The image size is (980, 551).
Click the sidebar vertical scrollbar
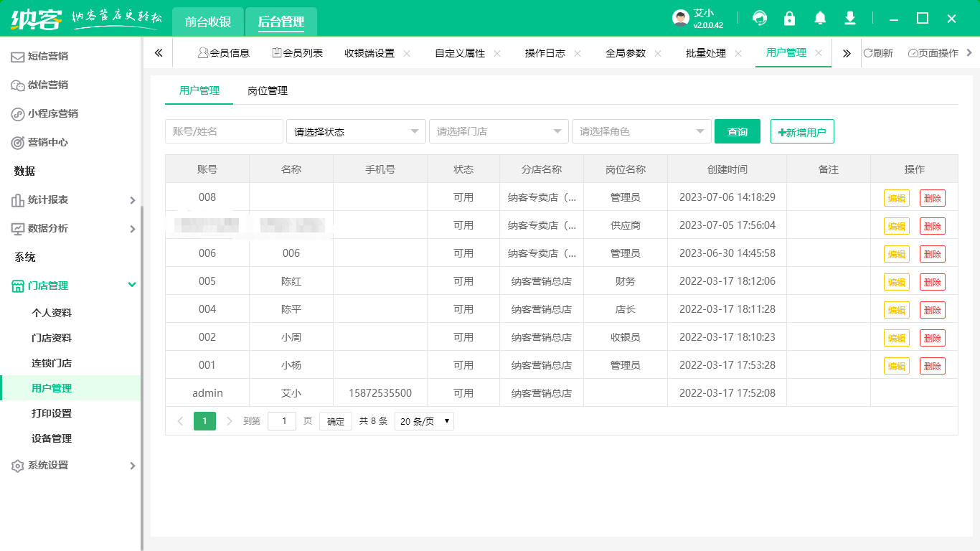[x=142, y=377]
